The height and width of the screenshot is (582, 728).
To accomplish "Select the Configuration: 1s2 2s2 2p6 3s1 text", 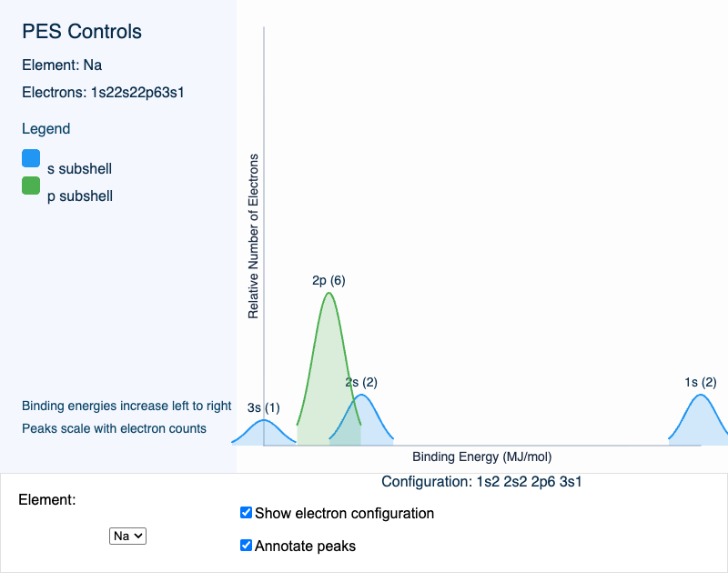I will click(x=481, y=481).
